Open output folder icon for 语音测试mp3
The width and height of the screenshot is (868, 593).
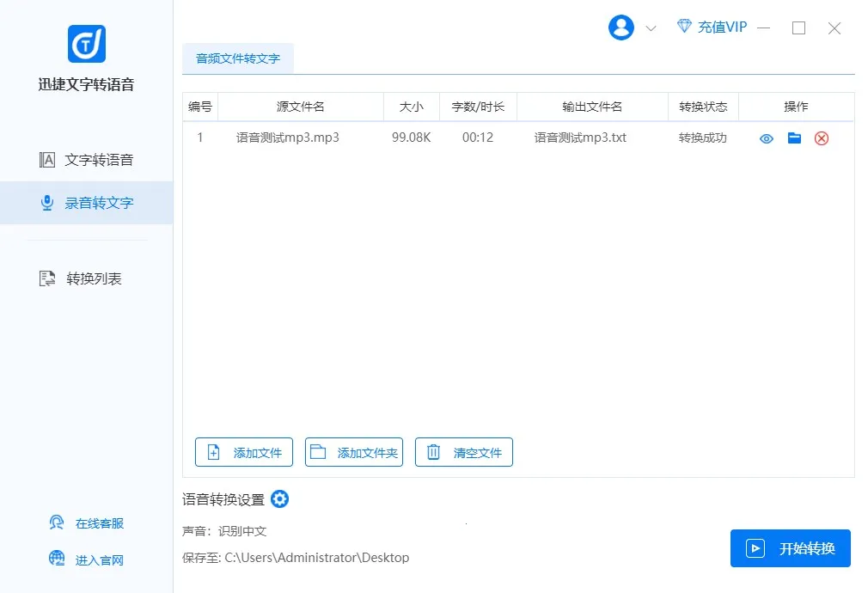click(x=794, y=138)
